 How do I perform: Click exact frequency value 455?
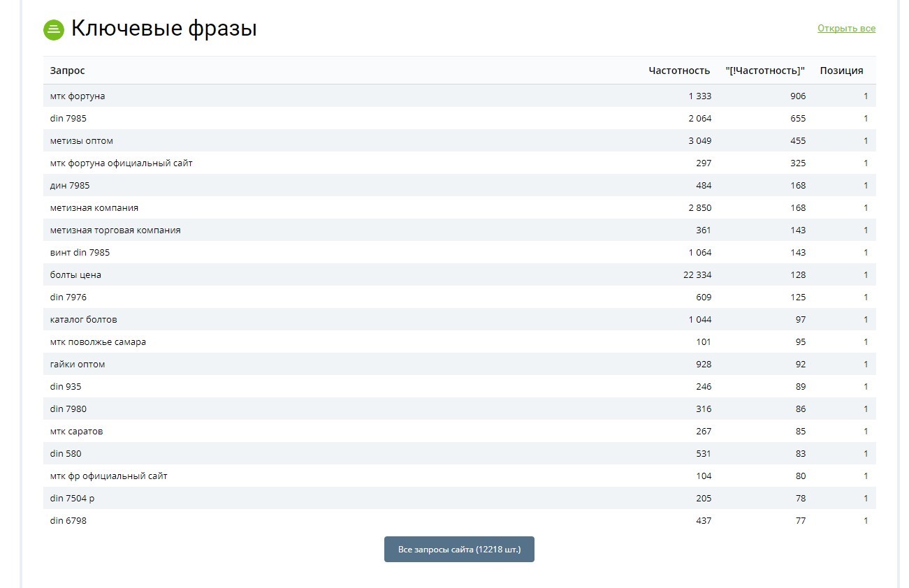click(798, 140)
